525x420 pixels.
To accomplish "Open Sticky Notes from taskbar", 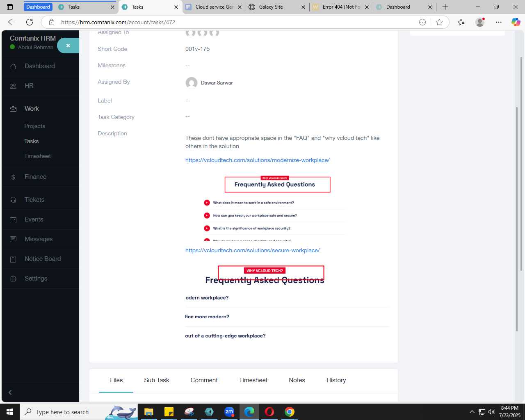I will [x=169, y=412].
